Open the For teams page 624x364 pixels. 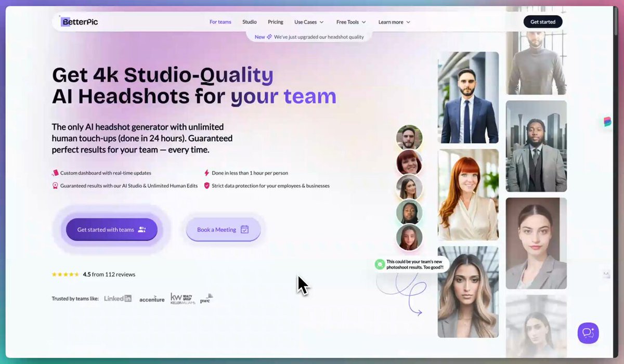220,22
